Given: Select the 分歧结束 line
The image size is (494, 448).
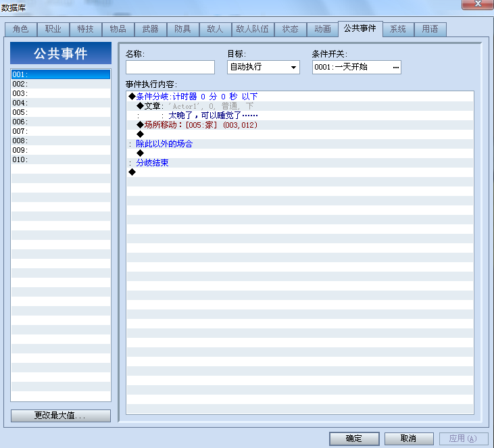Looking at the screenshot, I should tap(300, 163).
